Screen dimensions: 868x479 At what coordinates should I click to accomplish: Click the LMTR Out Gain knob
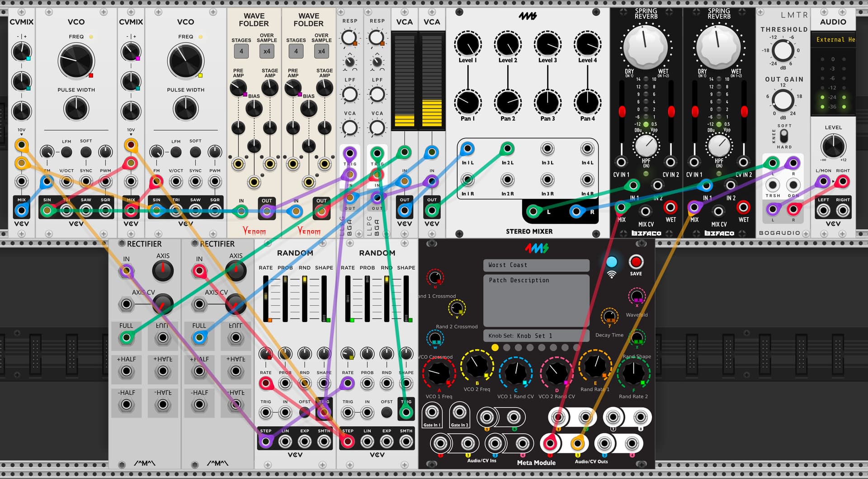coord(783,100)
